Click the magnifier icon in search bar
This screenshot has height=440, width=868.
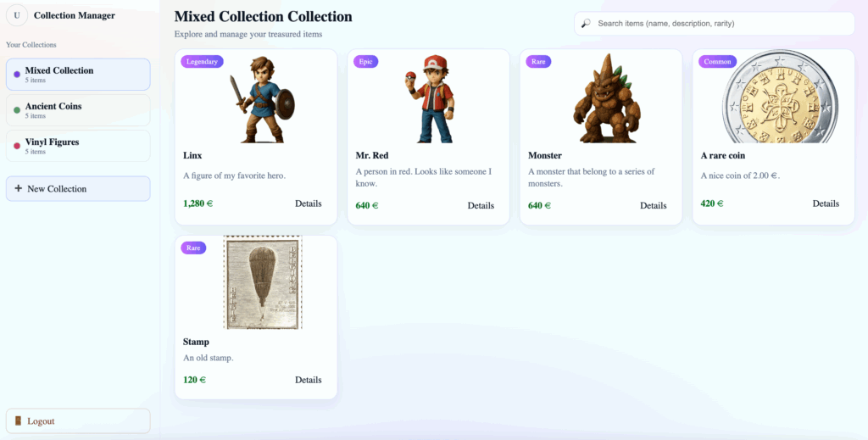tap(586, 24)
